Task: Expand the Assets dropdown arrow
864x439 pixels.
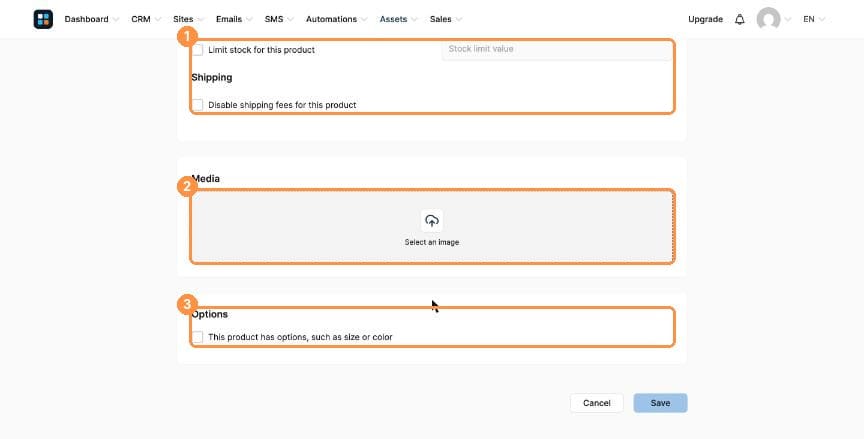Action: [x=414, y=19]
